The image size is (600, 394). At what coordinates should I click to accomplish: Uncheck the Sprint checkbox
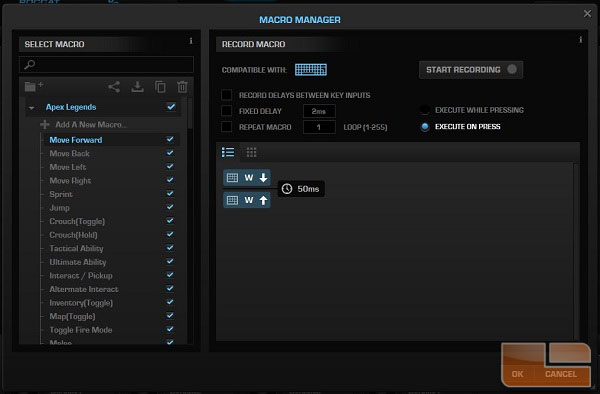pyautogui.click(x=170, y=194)
